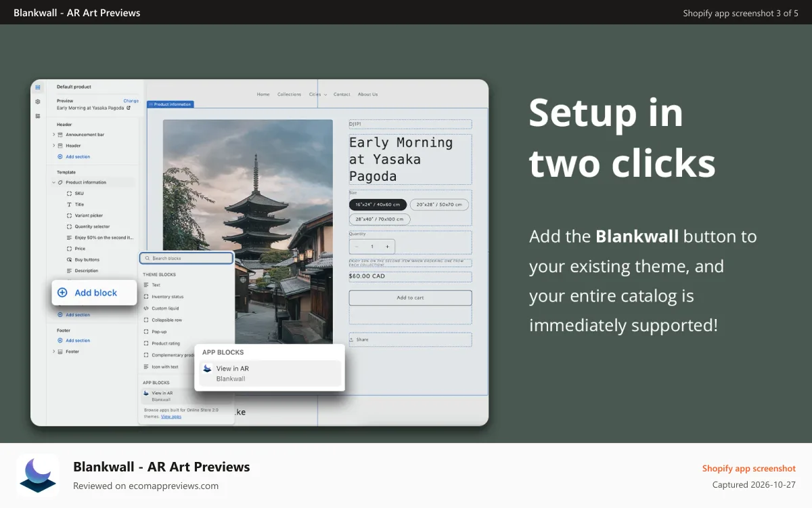Open the Contact store menu item

[342, 94]
